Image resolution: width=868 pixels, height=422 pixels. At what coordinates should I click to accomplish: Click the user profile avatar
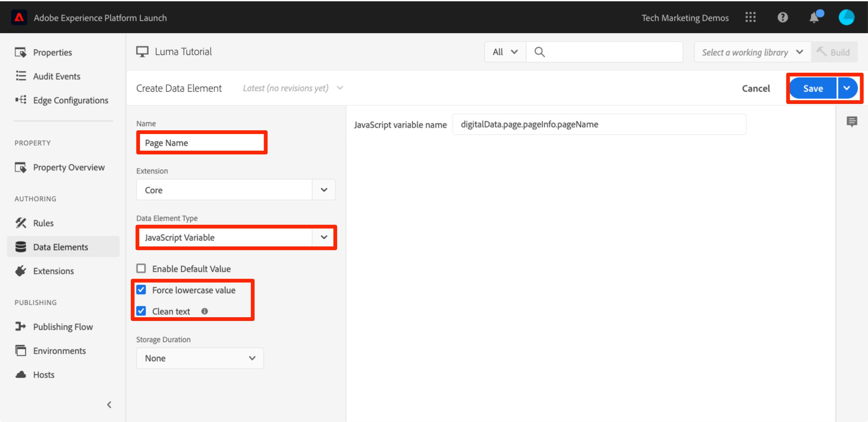point(846,17)
